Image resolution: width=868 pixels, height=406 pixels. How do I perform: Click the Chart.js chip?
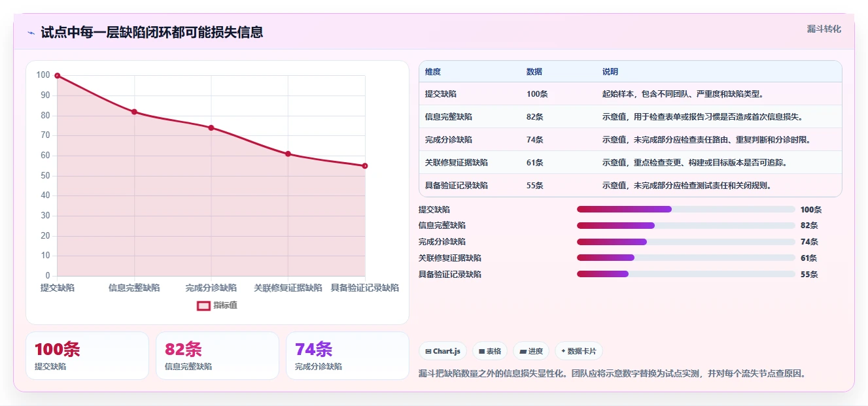pyautogui.click(x=443, y=351)
